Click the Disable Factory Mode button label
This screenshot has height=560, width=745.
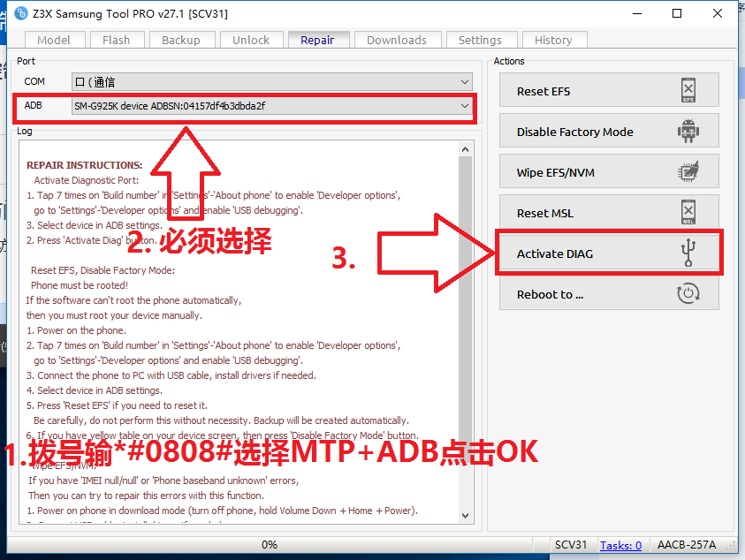575,132
